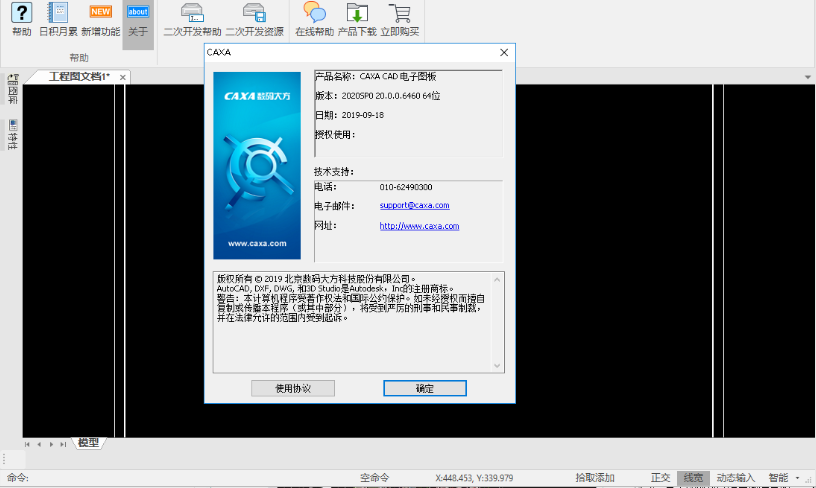The image size is (816, 488).
Task: Go to previous layout tab arrow
Action: (39, 444)
